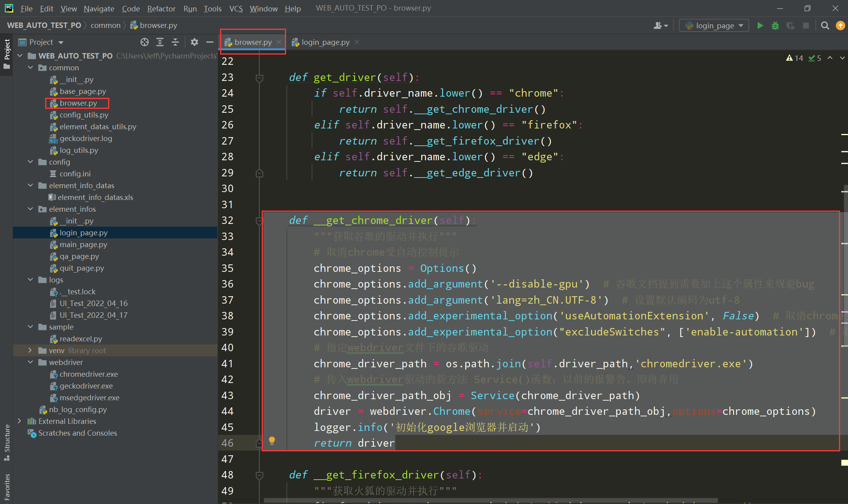Click the green Run button
848x504 pixels.
point(760,26)
